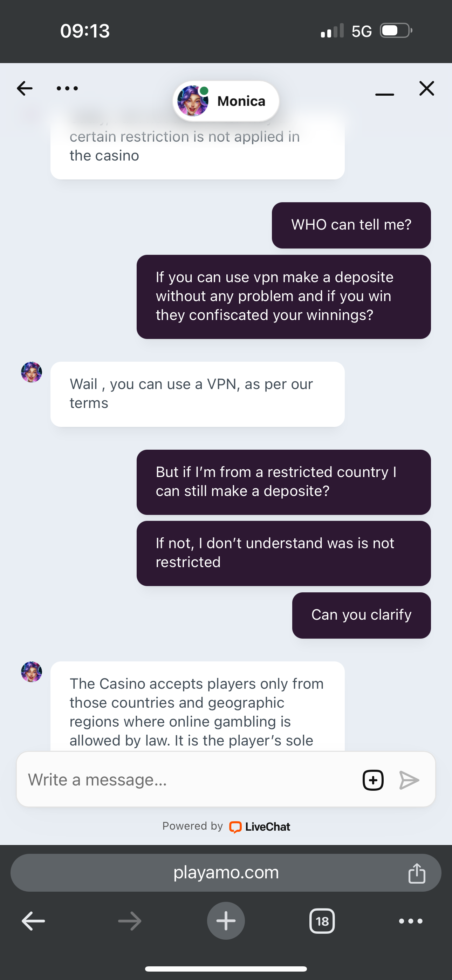Tap Monica agent name badge
452x980 pixels.
(x=226, y=101)
